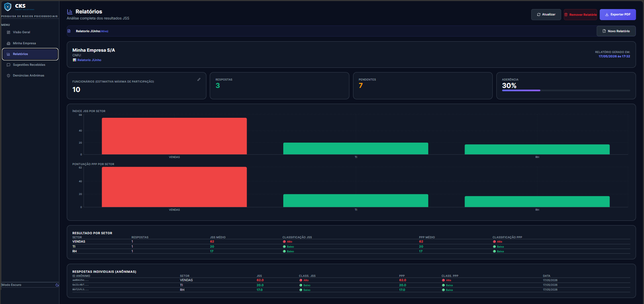Screen dimensions: 644x304
Task: Click the Exportar PDF button
Action: coord(617,14)
